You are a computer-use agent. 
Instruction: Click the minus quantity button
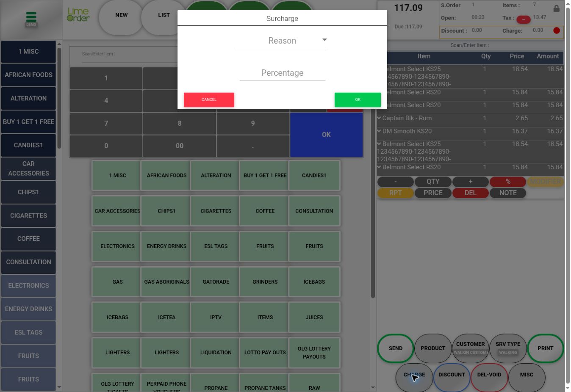[396, 182]
